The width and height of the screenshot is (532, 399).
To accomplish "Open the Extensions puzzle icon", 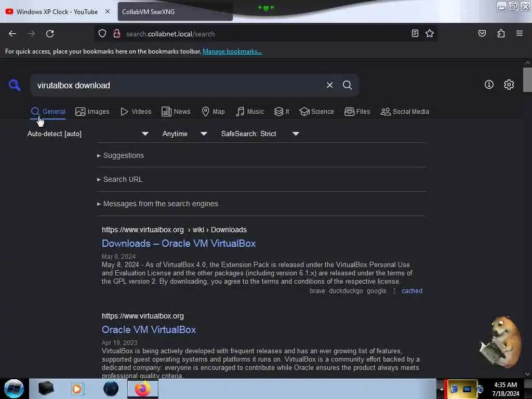I will [501, 33].
